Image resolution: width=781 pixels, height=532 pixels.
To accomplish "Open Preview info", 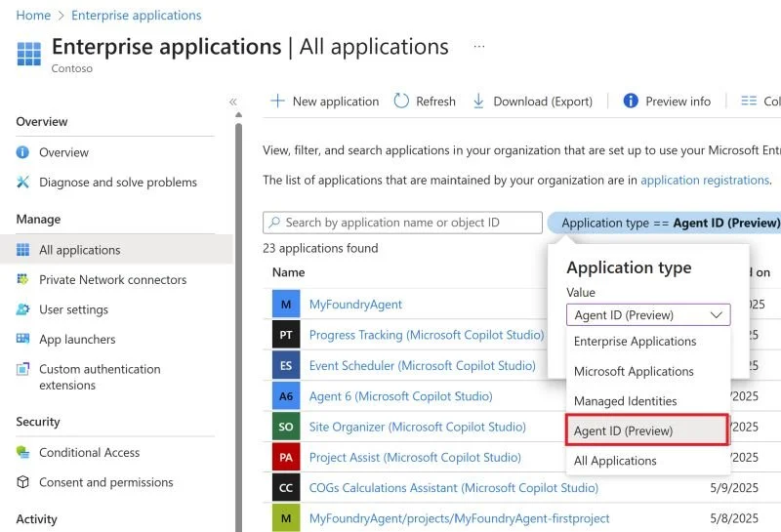I will 668,102.
